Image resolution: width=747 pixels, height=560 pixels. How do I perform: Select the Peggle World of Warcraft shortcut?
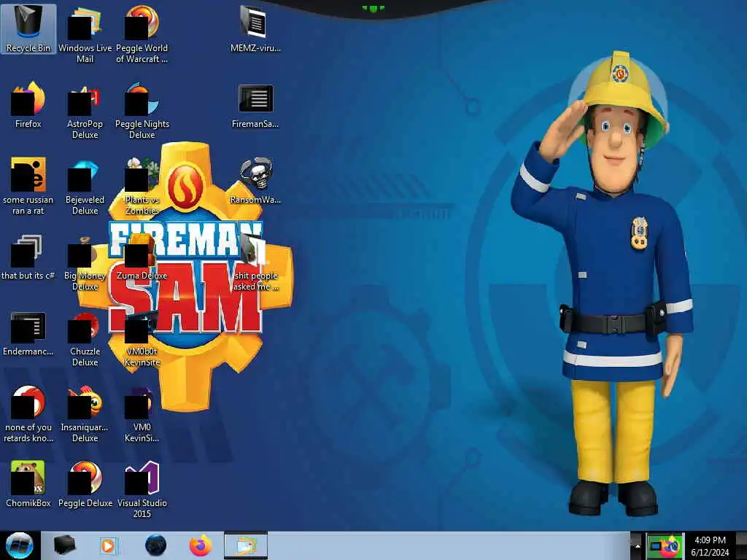click(x=142, y=34)
